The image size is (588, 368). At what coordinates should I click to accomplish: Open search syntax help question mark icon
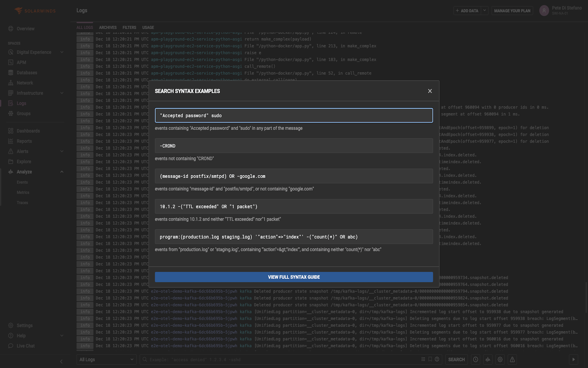[437, 359]
